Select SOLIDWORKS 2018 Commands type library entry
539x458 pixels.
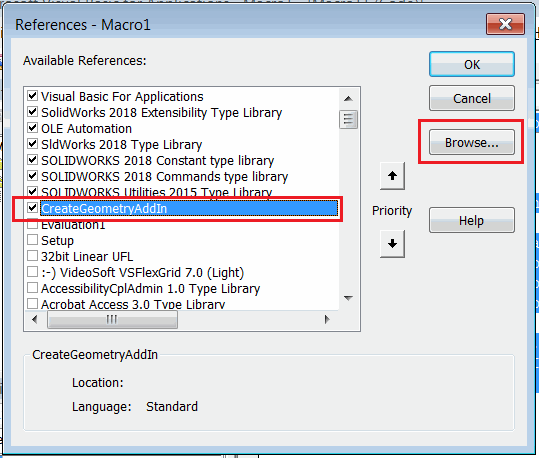[x=164, y=176]
